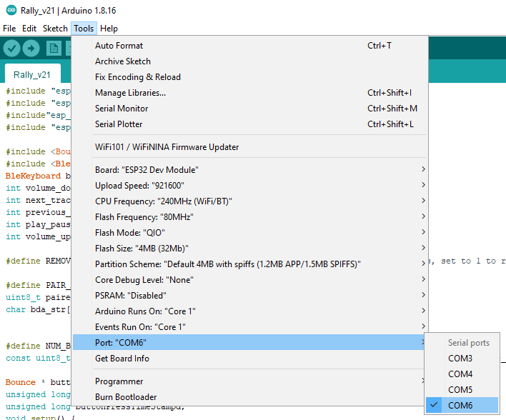Select Archive Sketch
The image size is (506, 420).
tap(249, 61)
